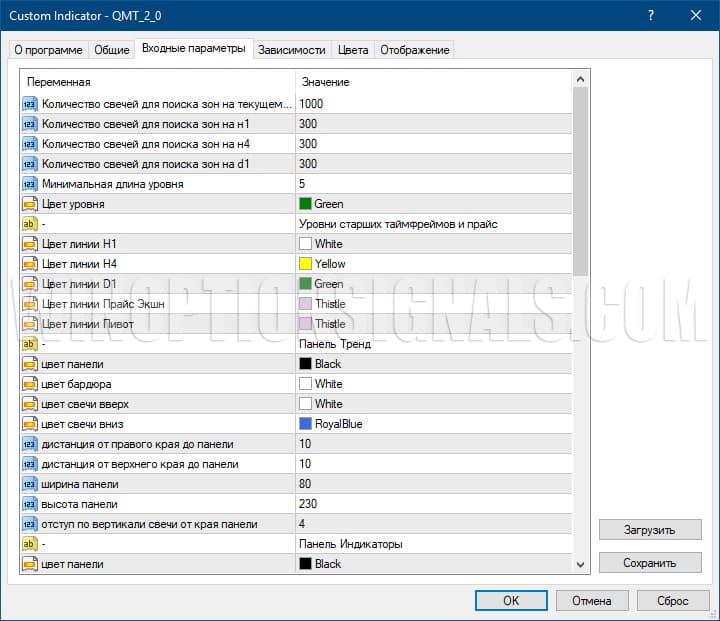Click the string icon beside 'Панель Тренд' row
Image resolution: width=720 pixels, height=621 pixels.
pos(29,344)
